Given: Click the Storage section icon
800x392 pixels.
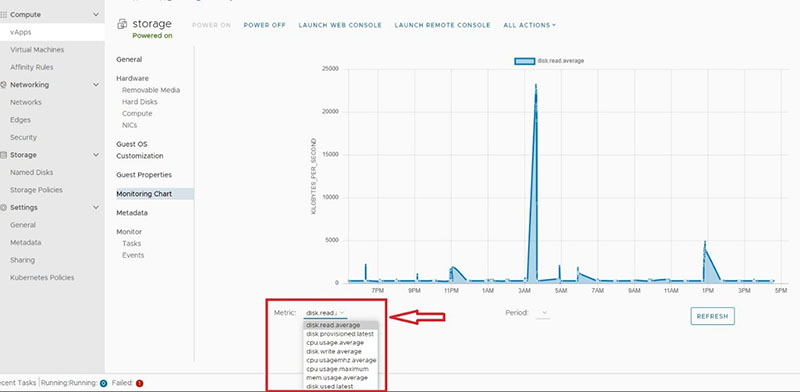Looking at the screenshot, I should 4,155.
